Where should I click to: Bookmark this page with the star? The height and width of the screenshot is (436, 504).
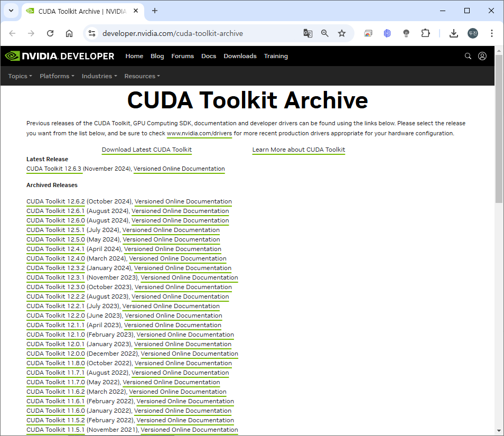click(342, 33)
